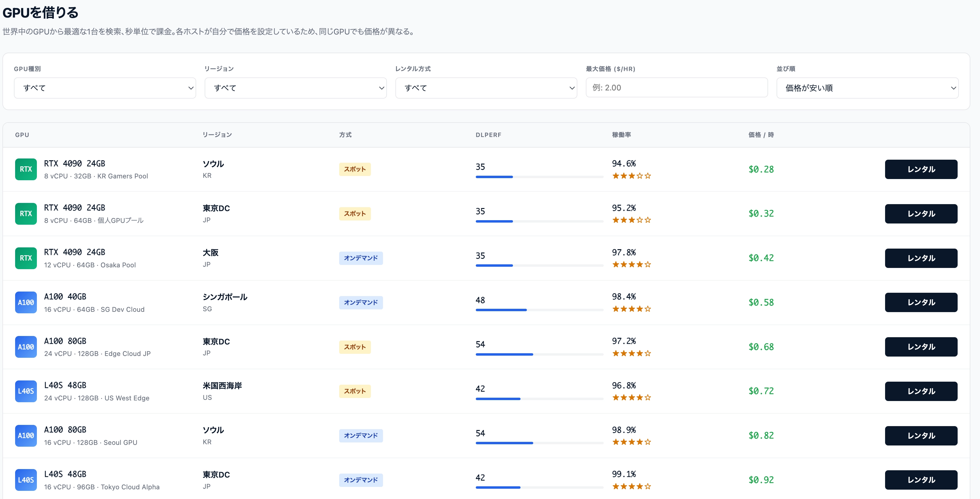Click the RTX badge of the KR Gamers Pool row

tap(26, 169)
